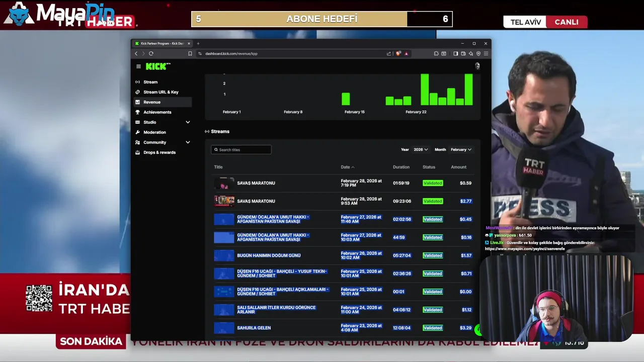Viewport: 644px width, 362px height.
Task: Click the mayapin.com donation link in chat
Action: [x=525, y=249]
